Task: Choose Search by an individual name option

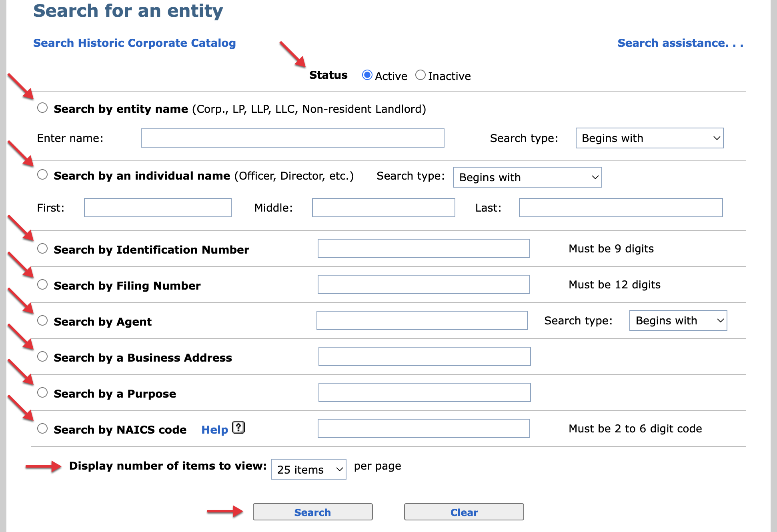Action: (x=42, y=175)
